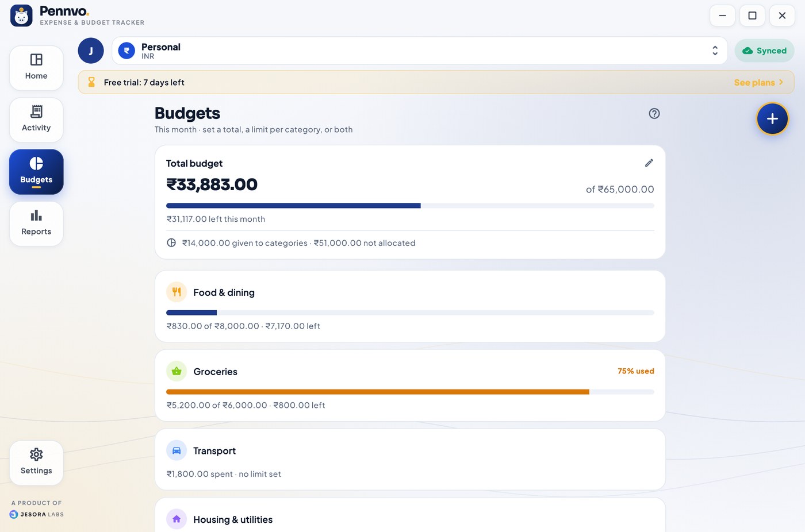Click the hourglass free trial icon
805x532 pixels.
pyautogui.click(x=91, y=82)
